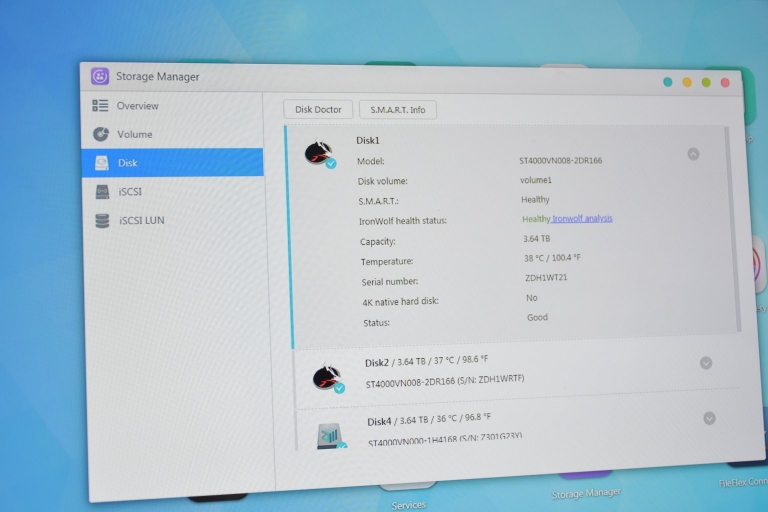Click the Overview list icon
The width and height of the screenshot is (768, 512).
coord(100,105)
